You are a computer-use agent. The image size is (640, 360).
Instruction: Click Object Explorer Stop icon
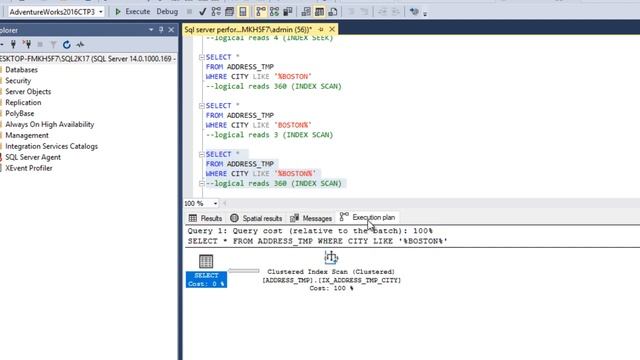(x=40, y=44)
